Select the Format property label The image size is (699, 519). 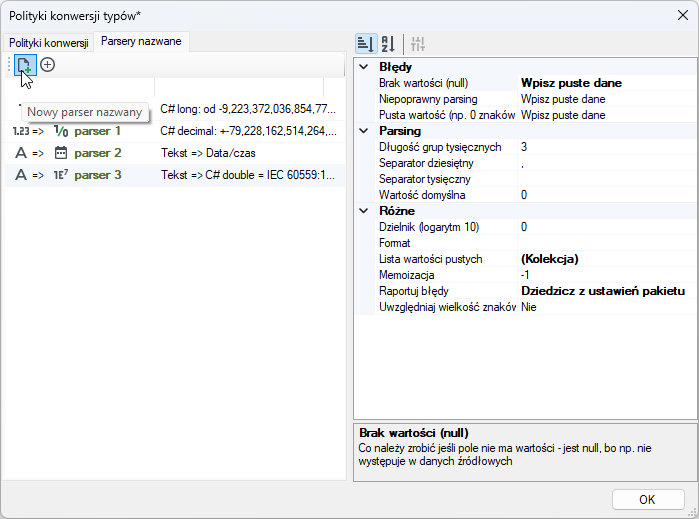[395, 243]
